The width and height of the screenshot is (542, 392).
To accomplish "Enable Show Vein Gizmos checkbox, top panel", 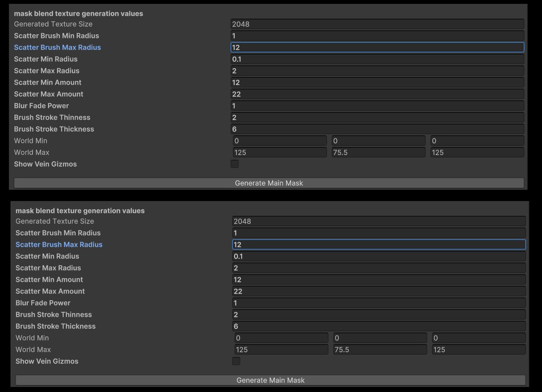I will tap(235, 164).
